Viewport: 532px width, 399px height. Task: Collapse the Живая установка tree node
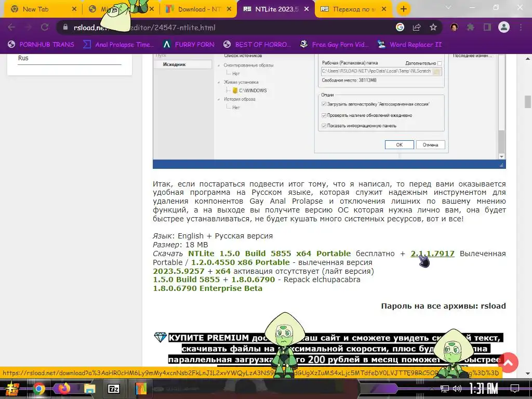coord(219,82)
